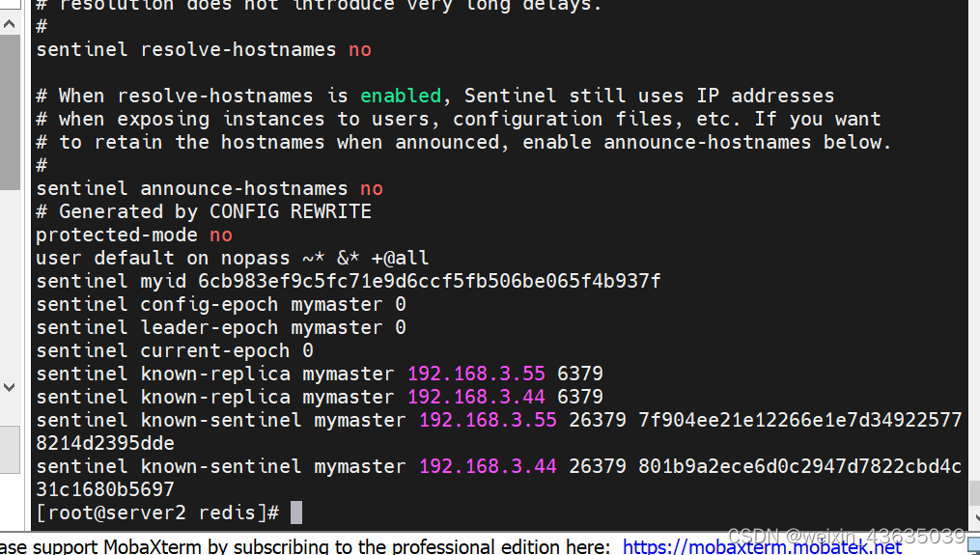This screenshot has width=980, height=555.
Task: Click the [root@server2 redis]# prompt text
Action: coord(157,513)
